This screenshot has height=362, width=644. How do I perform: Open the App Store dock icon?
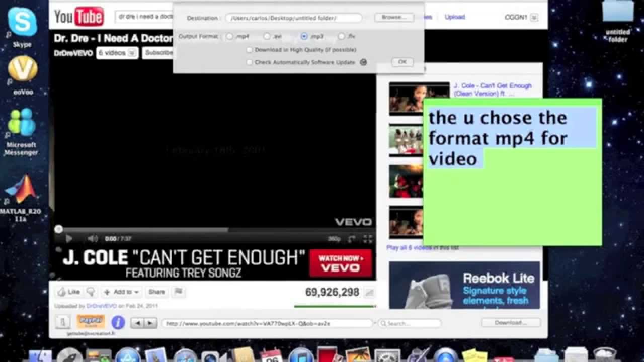click(x=128, y=355)
